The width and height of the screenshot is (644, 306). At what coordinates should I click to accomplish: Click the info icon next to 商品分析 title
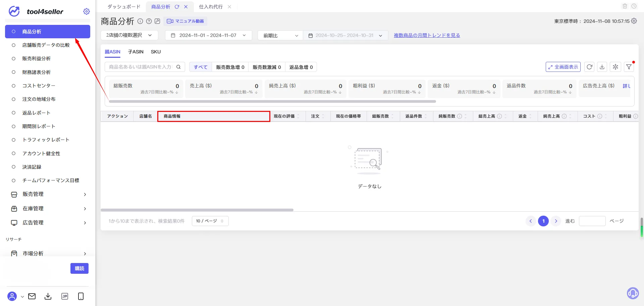pos(140,21)
